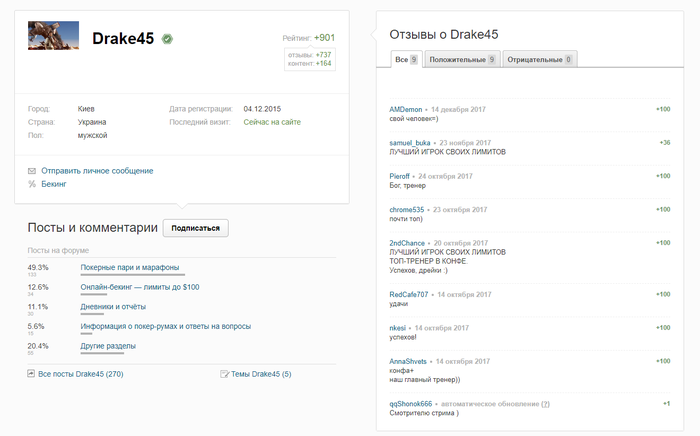Click the country value Украина
The width and height of the screenshot is (700, 436).
tap(92, 122)
